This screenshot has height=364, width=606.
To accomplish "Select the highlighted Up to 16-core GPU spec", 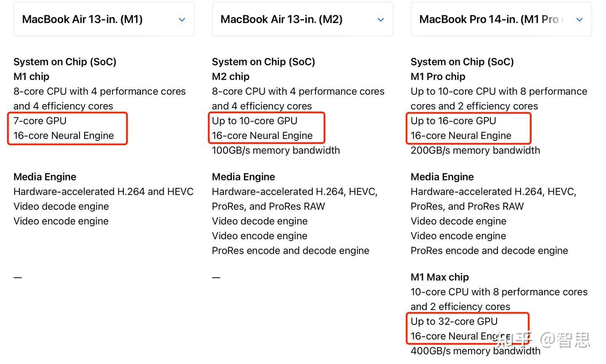I will (453, 121).
